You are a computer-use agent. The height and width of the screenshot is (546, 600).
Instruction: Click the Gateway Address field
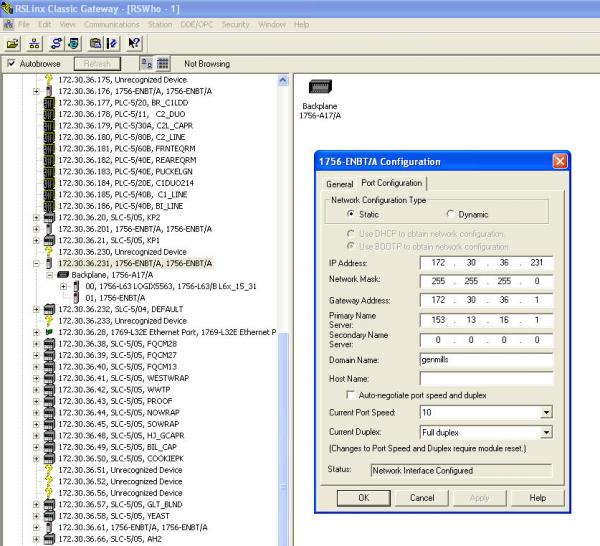486,300
